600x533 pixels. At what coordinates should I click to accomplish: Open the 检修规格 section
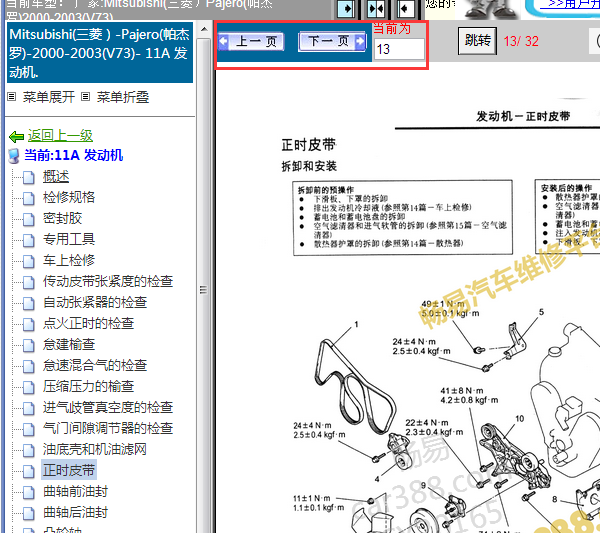point(69,197)
